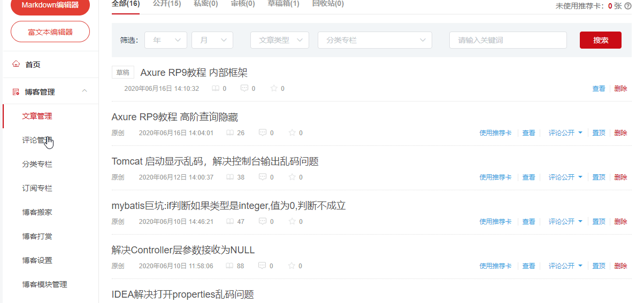Switch to the 全部(16) tab
644x303 pixels.
[x=126, y=4]
